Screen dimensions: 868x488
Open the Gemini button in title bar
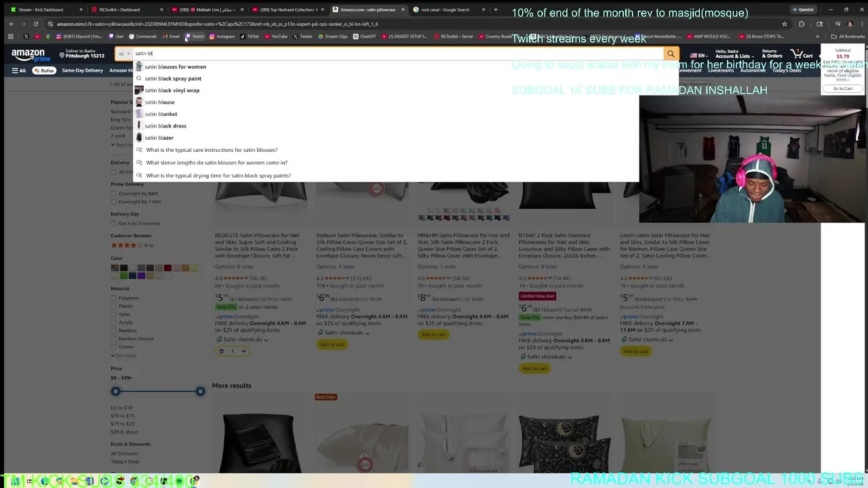[x=802, y=9]
